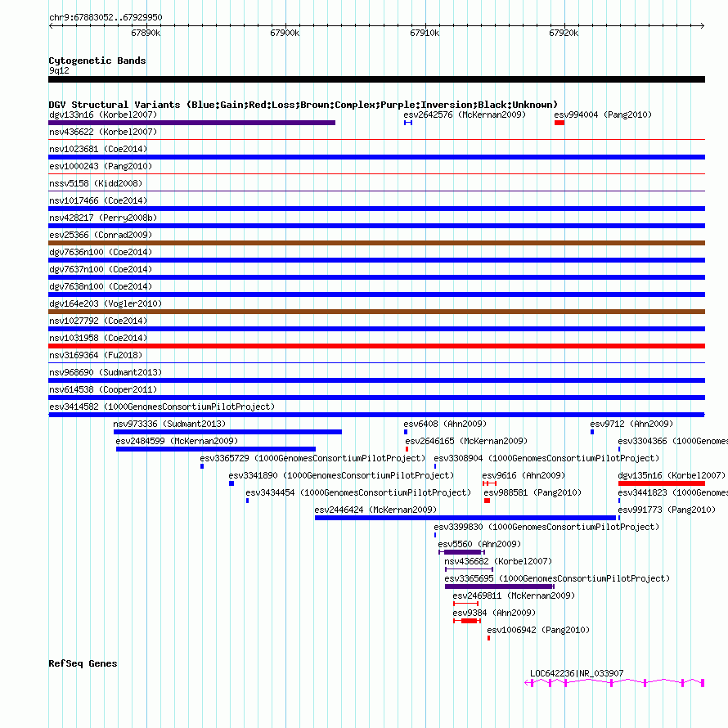Select the blue esv2484599 gain bar

pos(216,449)
